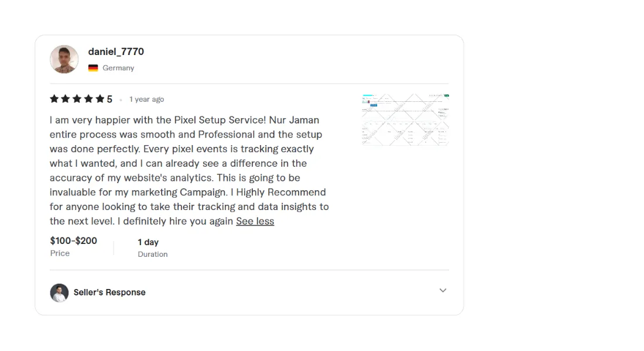Click the Germany flag icon
The image size is (644, 351).
coord(93,68)
